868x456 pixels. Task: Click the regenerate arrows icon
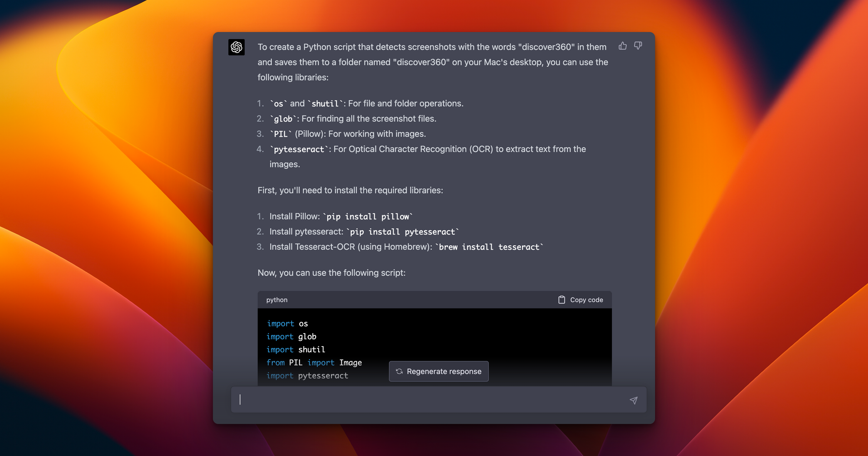(x=399, y=371)
